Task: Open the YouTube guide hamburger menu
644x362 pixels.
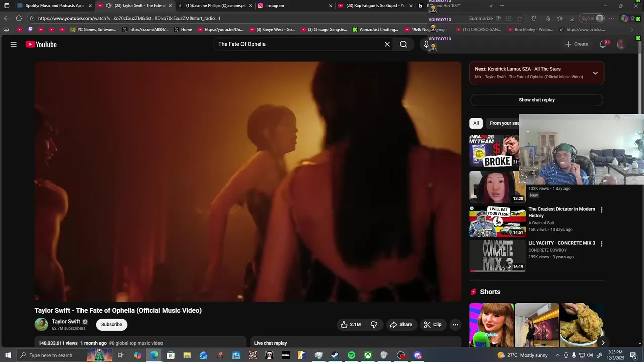Action: point(14,44)
